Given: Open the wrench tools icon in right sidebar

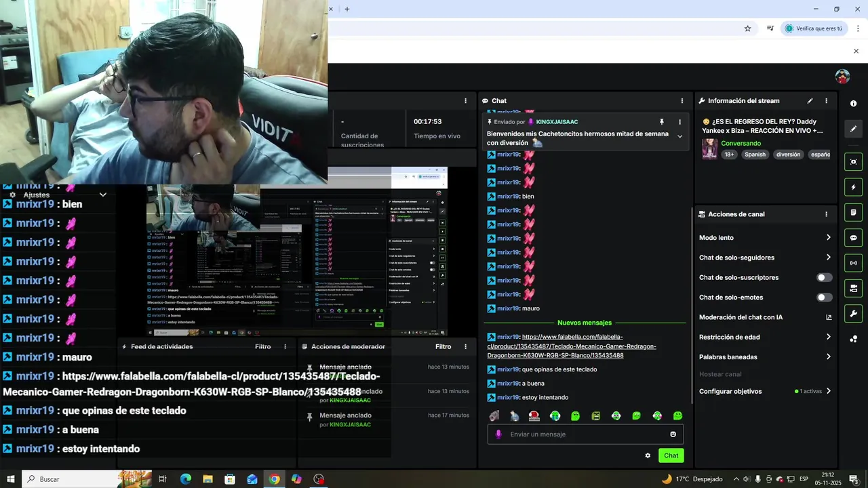Looking at the screenshot, I should click(x=853, y=313).
